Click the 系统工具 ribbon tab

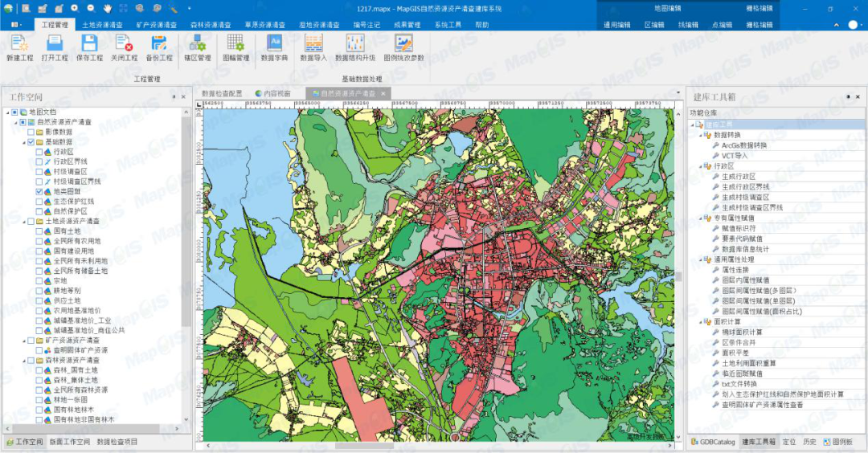(448, 25)
